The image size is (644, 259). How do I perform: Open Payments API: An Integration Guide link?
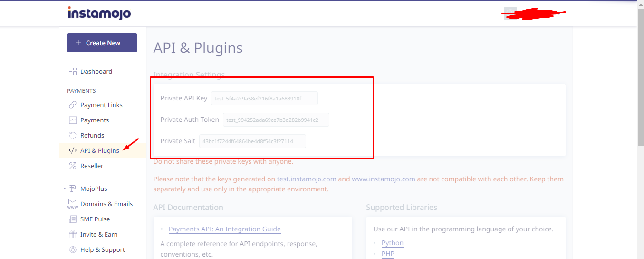[x=224, y=229]
